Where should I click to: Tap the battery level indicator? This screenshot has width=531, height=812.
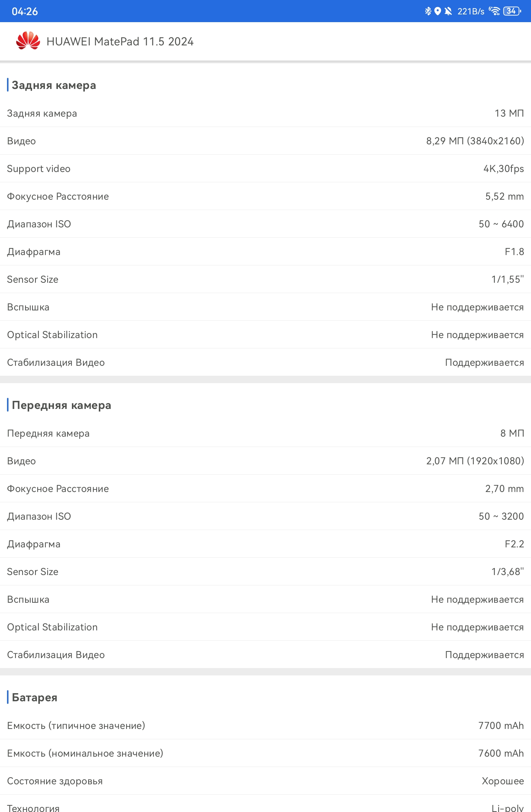click(x=512, y=11)
